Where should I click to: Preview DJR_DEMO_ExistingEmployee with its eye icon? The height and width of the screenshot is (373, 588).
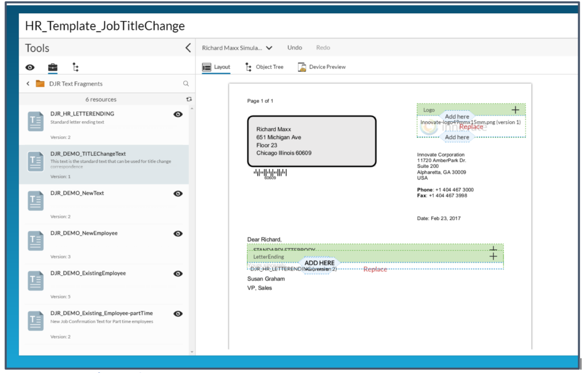(178, 274)
